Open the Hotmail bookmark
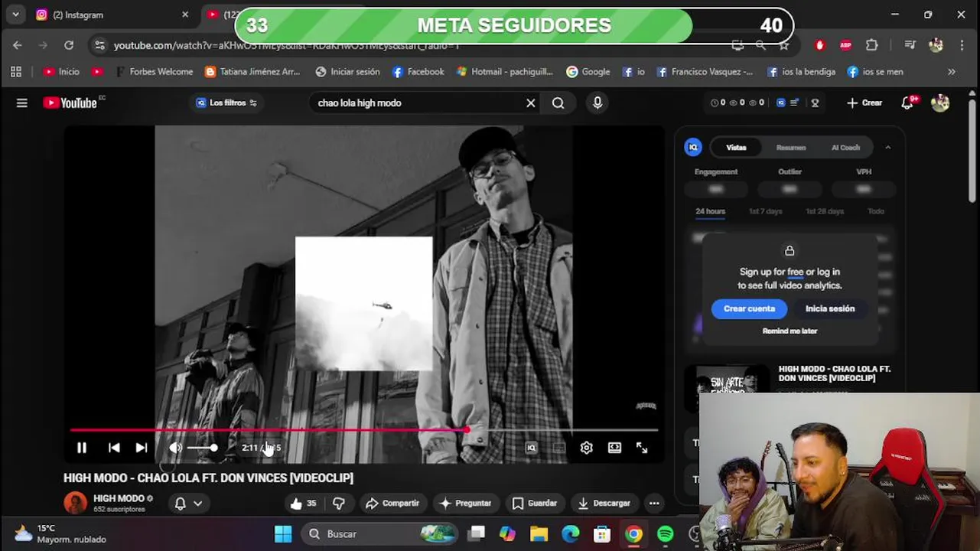Image resolution: width=980 pixels, height=551 pixels. (x=505, y=72)
